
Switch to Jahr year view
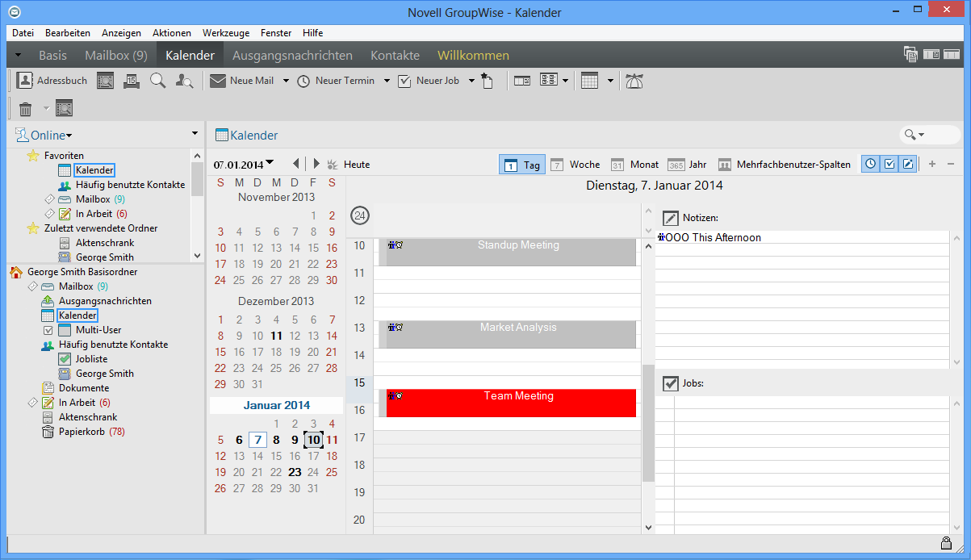pos(688,165)
